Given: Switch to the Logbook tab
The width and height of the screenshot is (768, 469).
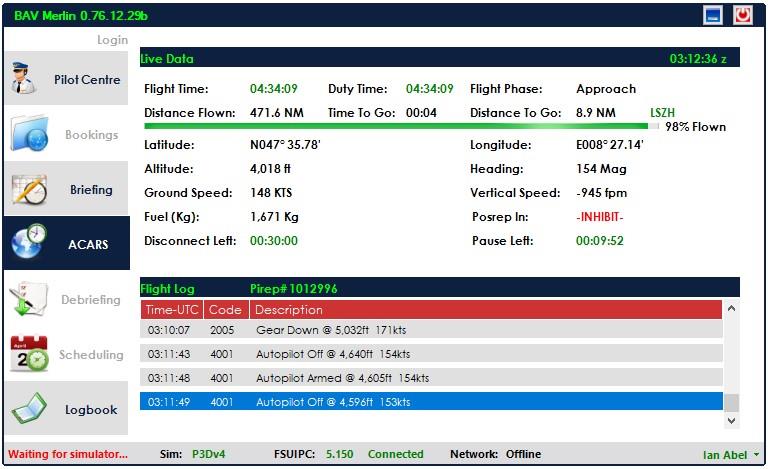Looking at the screenshot, I should [x=66, y=408].
